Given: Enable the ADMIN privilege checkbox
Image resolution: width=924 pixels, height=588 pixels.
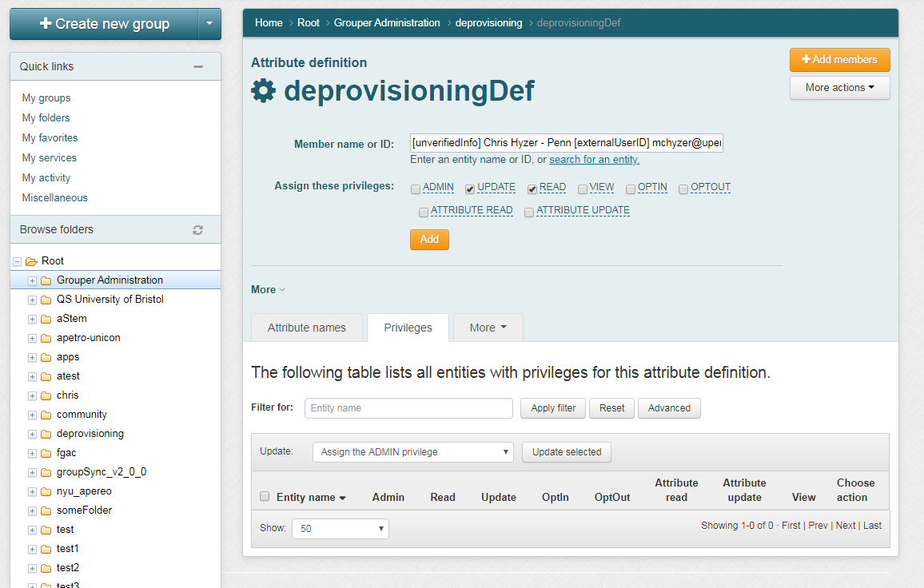Looking at the screenshot, I should point(416,189).
